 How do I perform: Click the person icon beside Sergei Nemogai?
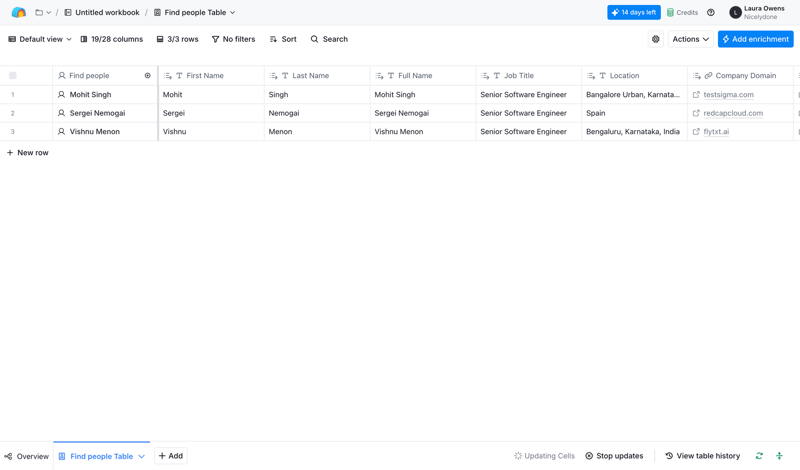pos(61,113)
